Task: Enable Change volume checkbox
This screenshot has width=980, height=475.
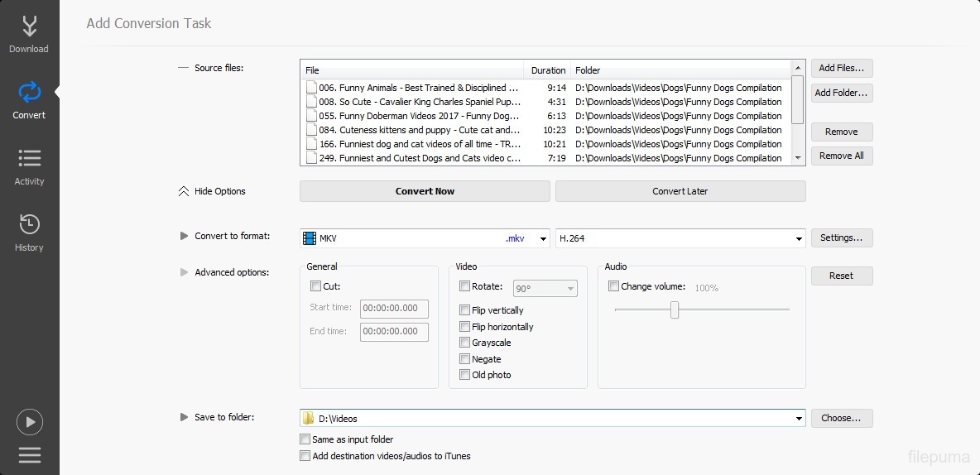Action: (613, 286)
